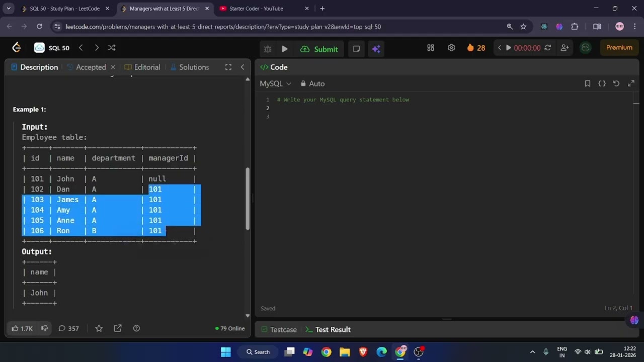Click the taskbar Search box

tap(258, 352)
